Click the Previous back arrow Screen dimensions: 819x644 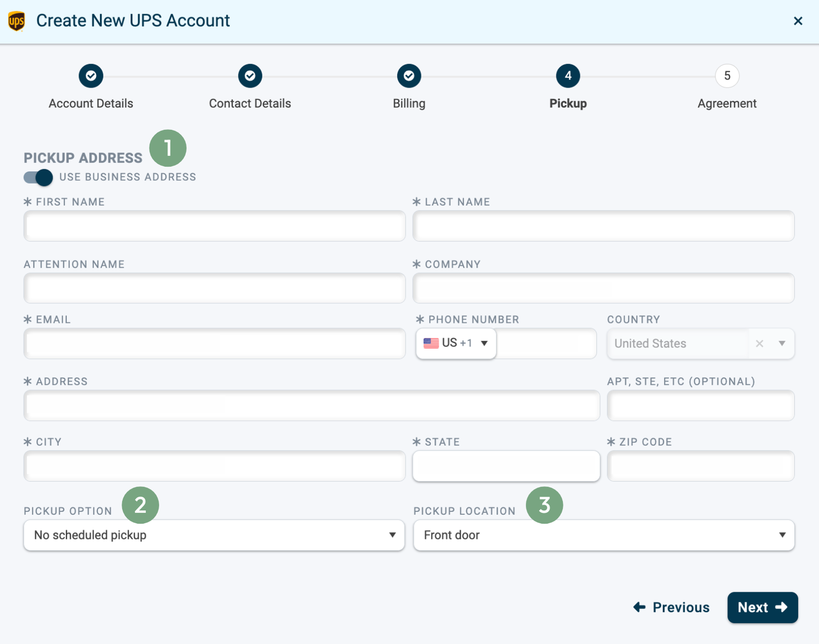pos(639,607)
